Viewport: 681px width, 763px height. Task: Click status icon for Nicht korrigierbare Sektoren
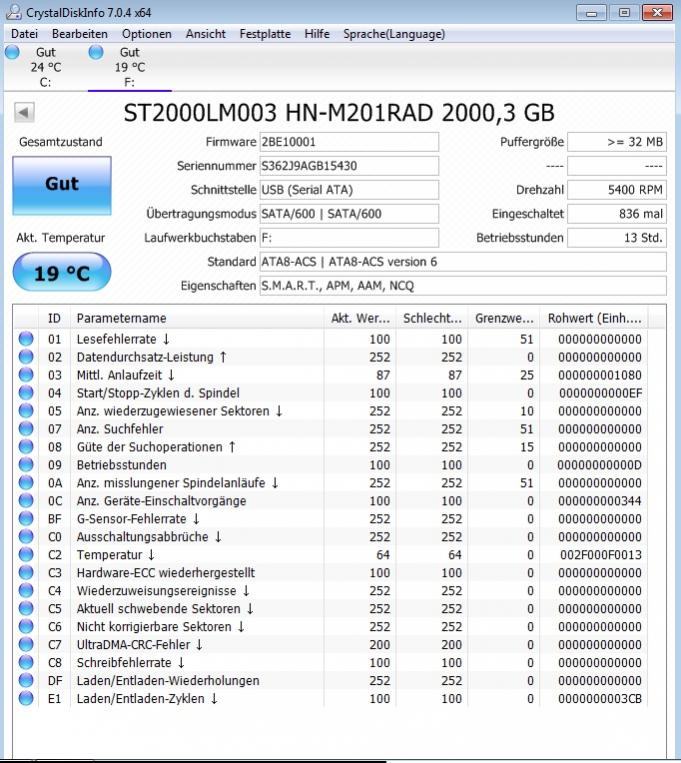click(26, 627)
